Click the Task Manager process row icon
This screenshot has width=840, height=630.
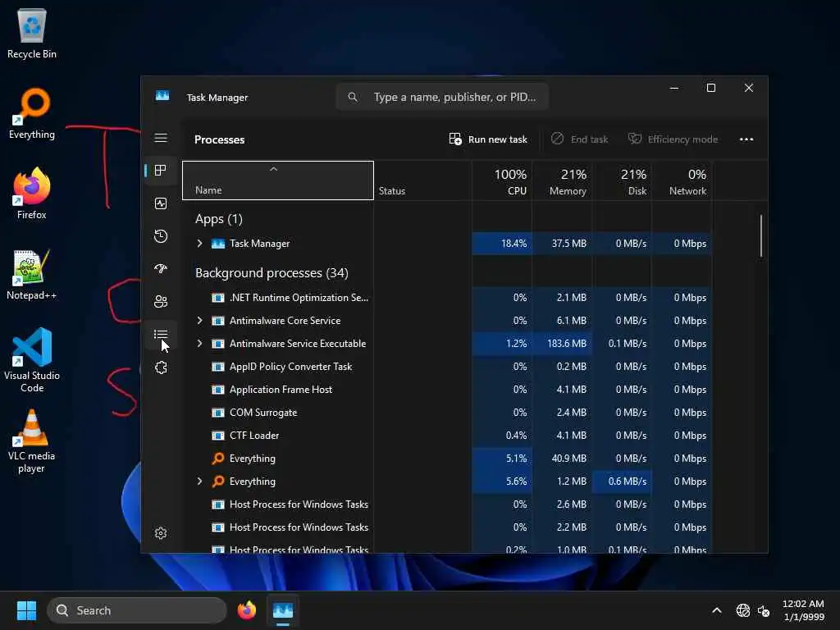[218, 244]
